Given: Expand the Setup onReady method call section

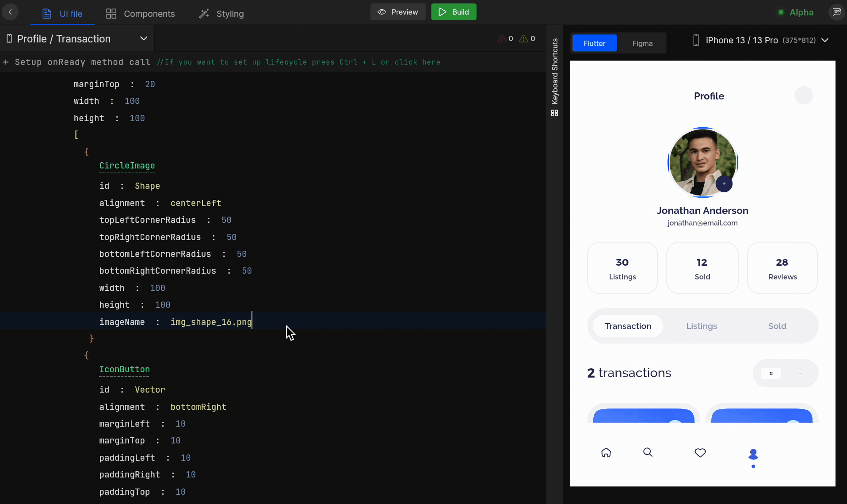Looking at the screenshot, I should (6, 62).
